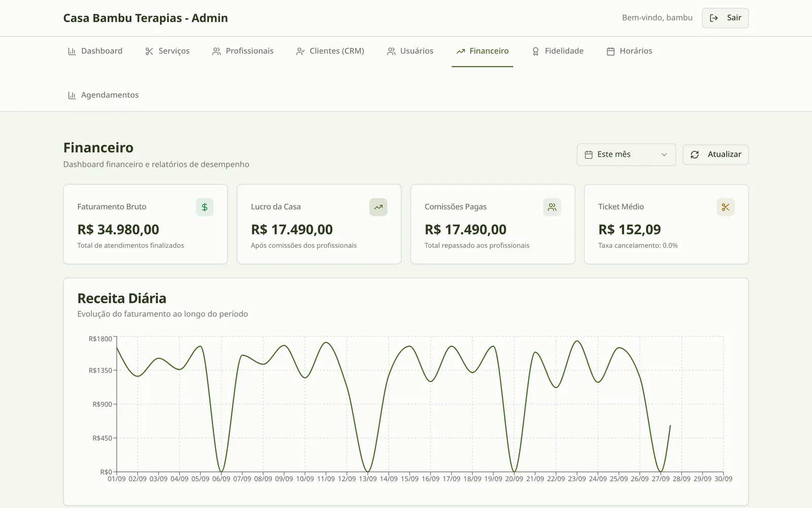The image size is (812, 508).
Task: Click the calendar icon beside Horários
Action: pyautogui.click(x=611, y=51)
